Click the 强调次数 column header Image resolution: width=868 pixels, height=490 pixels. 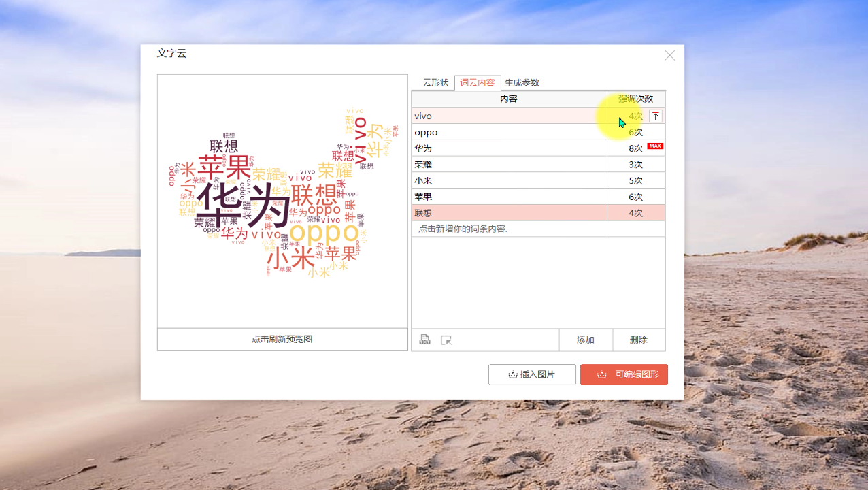(x=636, y=99)
